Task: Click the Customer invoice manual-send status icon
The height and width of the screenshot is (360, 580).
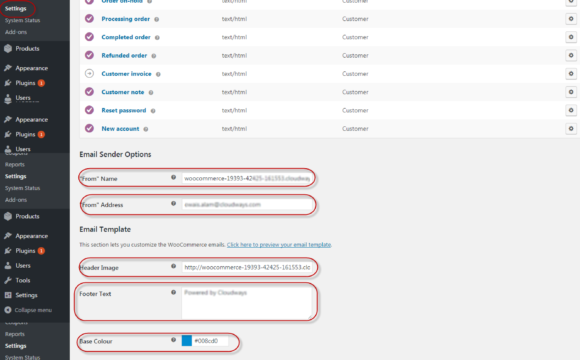Action: pos(89,73)
